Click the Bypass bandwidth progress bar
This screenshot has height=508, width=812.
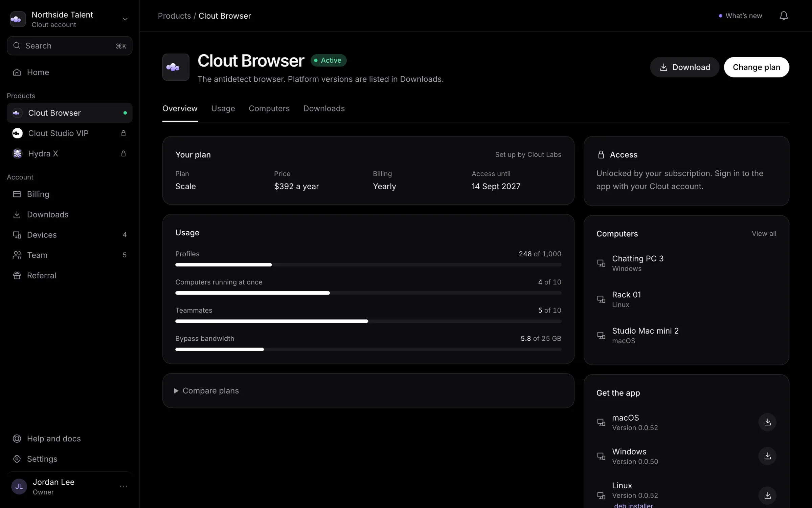click(368, 349)
